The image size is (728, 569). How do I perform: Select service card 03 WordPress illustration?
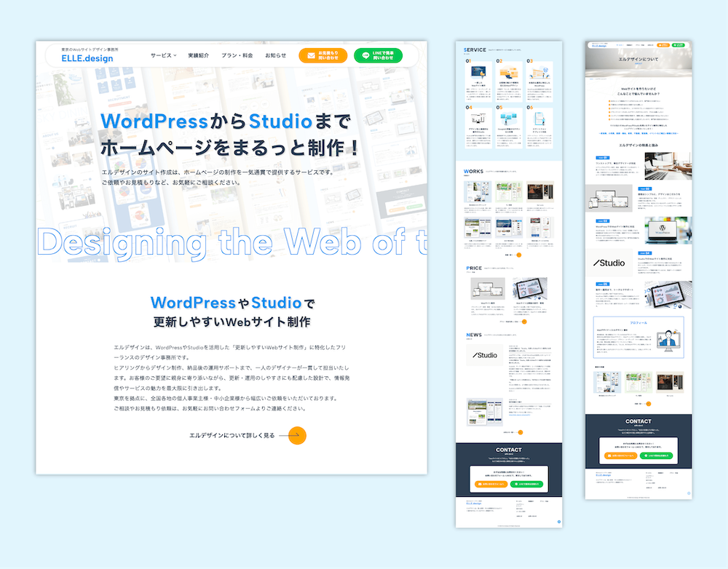[x=539, y=73]
